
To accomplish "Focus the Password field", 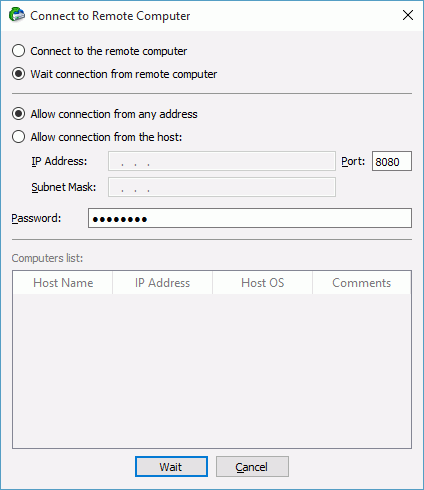I will pos(250,218).
